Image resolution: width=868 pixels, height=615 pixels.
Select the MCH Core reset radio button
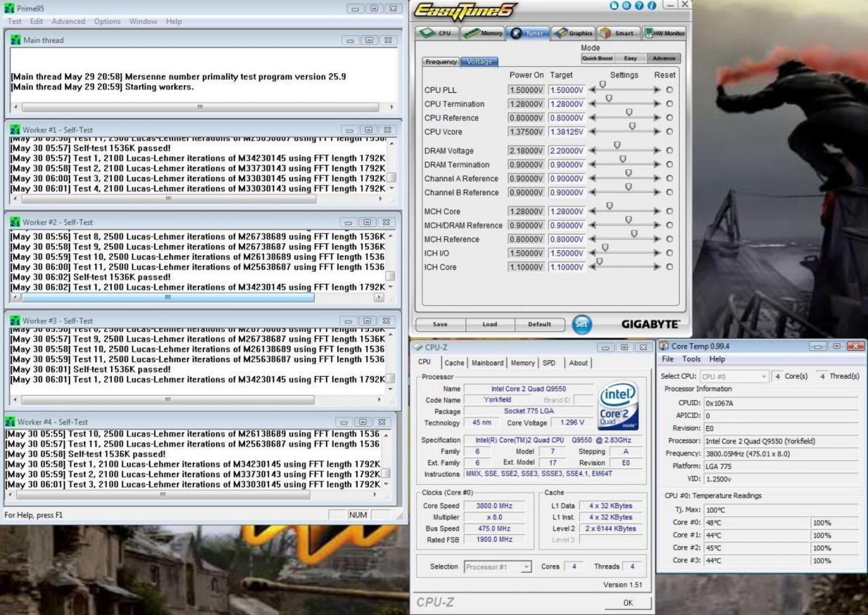tap(669, 212)
